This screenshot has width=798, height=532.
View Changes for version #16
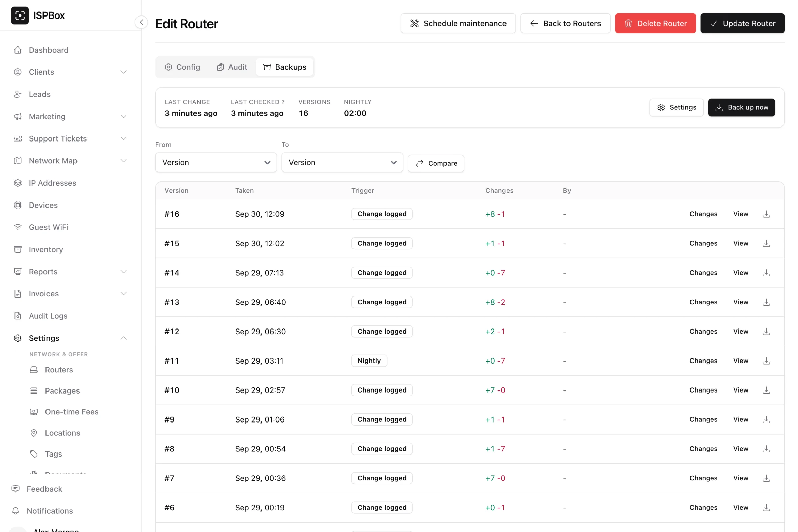703,214
